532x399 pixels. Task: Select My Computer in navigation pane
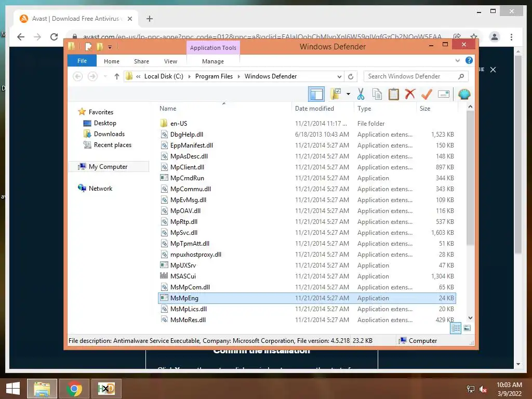pyautogui.click(x=108, y=167)
